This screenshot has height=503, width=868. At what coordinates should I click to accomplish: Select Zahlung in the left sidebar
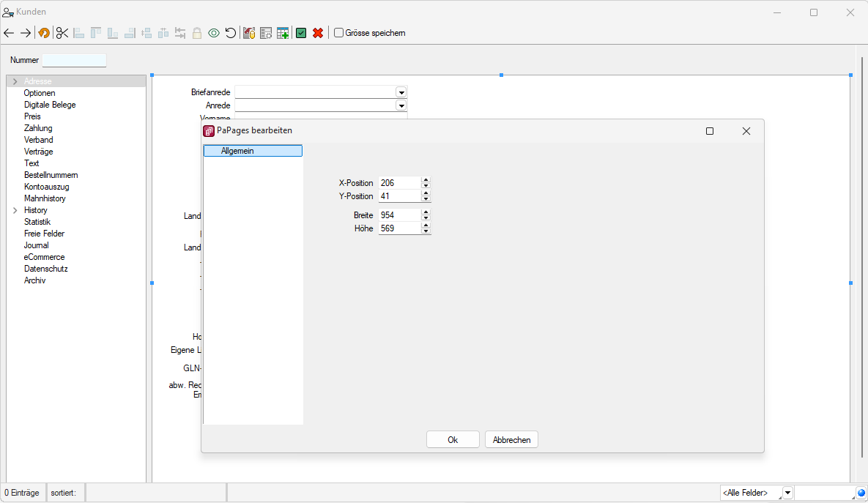click(x=38, y=128)
